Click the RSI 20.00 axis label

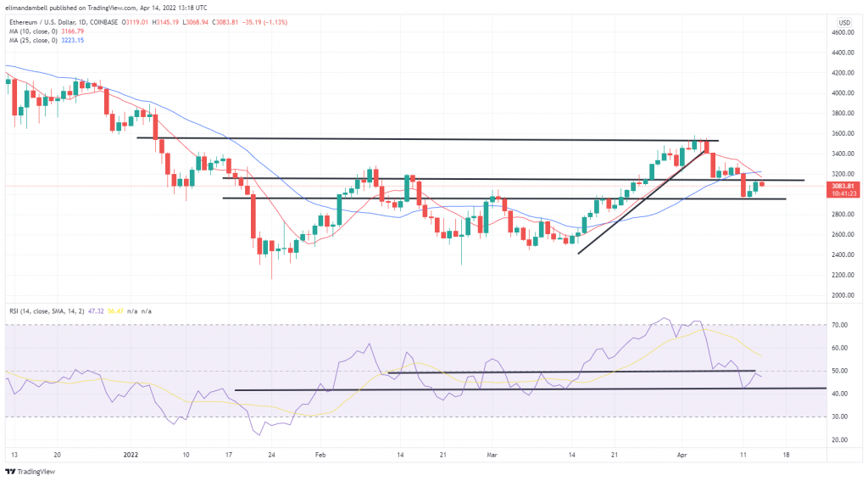click(840, 440)
